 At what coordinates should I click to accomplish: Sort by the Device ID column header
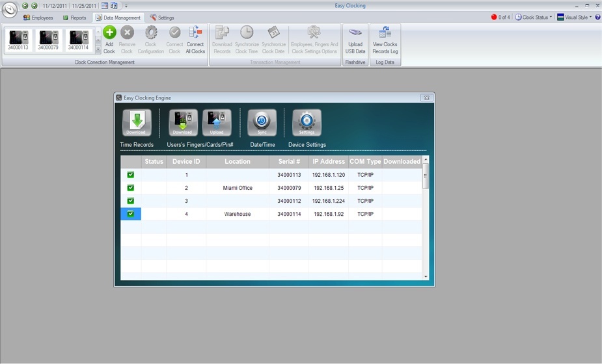click(186, 161)
